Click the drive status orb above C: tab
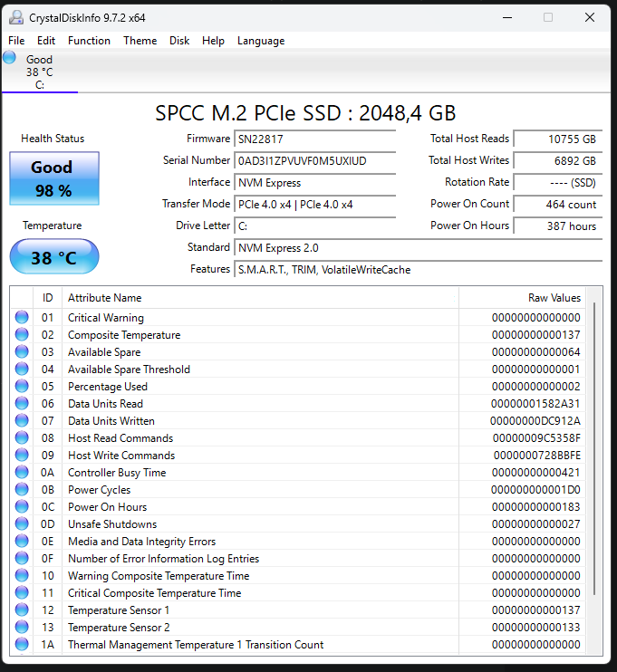Screen dimensions: 617x672 click(x=10, y=58)
